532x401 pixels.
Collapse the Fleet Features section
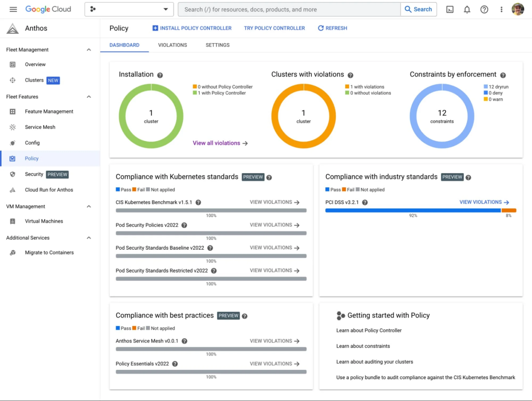coord(89,97)
